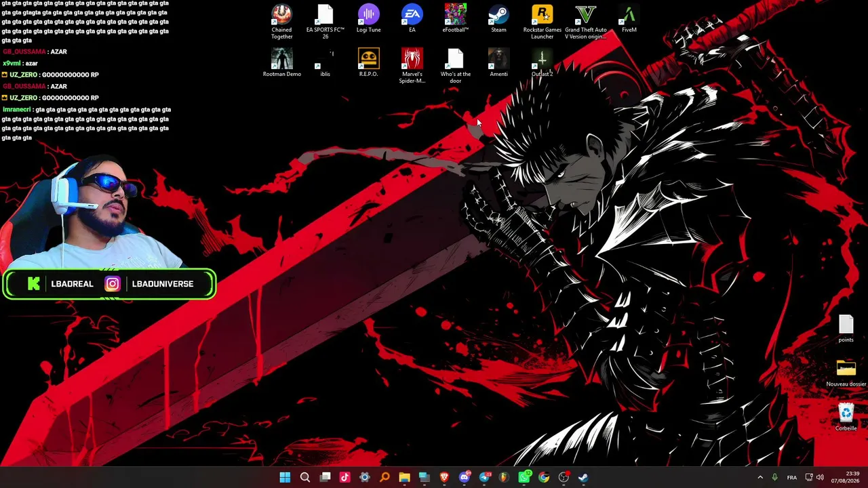Select the Nouveau dossier folder
The height and width of the screenshot is (488, 868).
click(846, 373)
